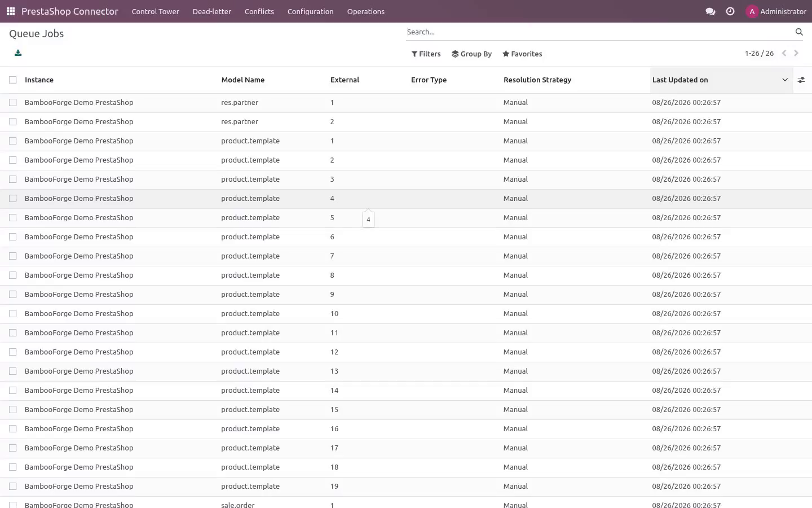Open the Group By dropdown

[472, 54]
